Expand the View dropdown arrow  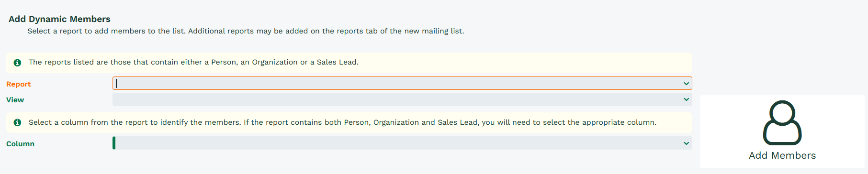(686, 99)
